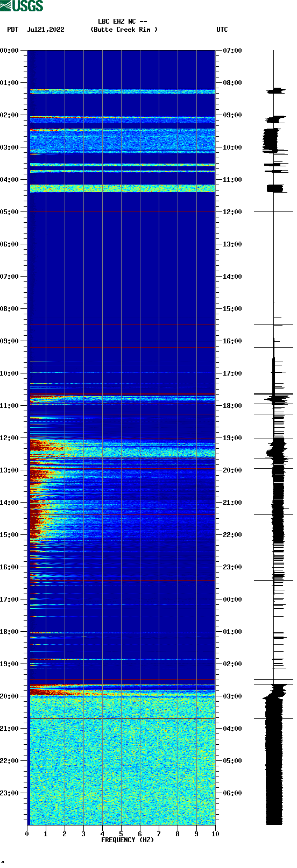Click the 3 Hz frequency tick label

pyautogui.click(x=83, y=834)
